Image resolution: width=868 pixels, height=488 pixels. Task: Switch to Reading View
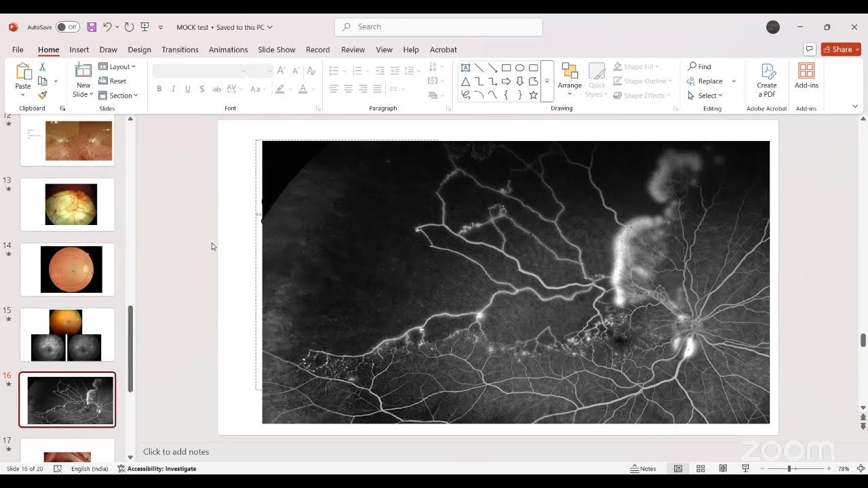tap(723, 468)
